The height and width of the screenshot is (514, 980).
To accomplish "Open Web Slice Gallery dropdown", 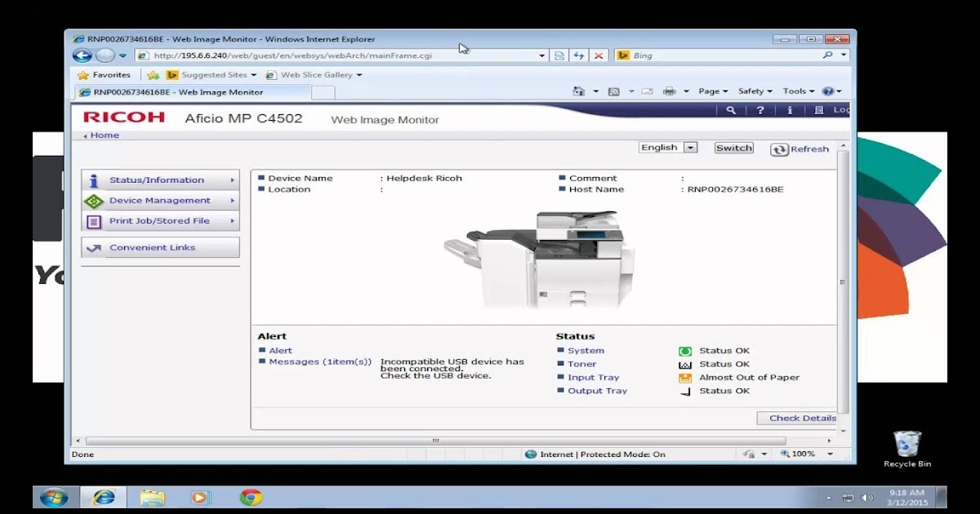I will [314, 74].
